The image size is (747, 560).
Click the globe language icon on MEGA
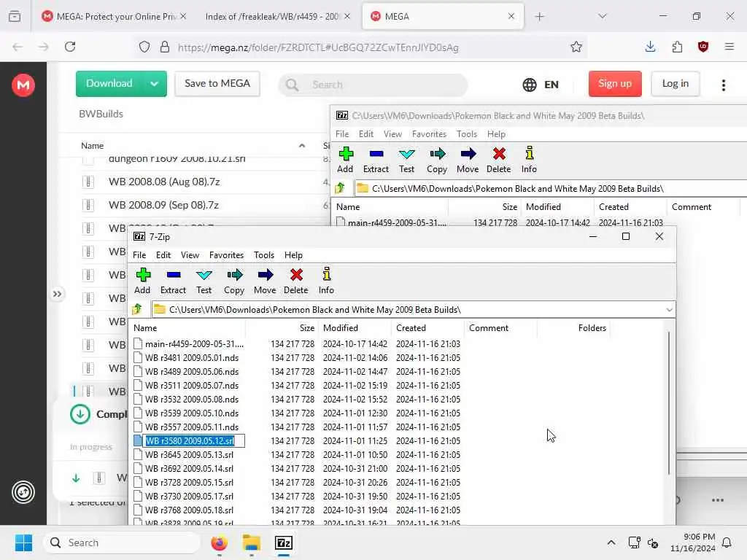pos(530,85)
